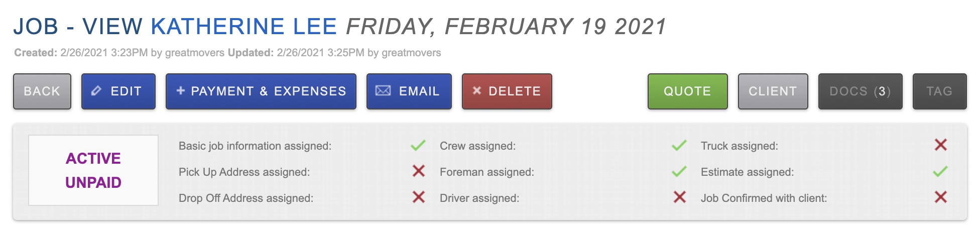Open Docs (3) button
This screenshot has width=980, height=226.
[860, 91]
